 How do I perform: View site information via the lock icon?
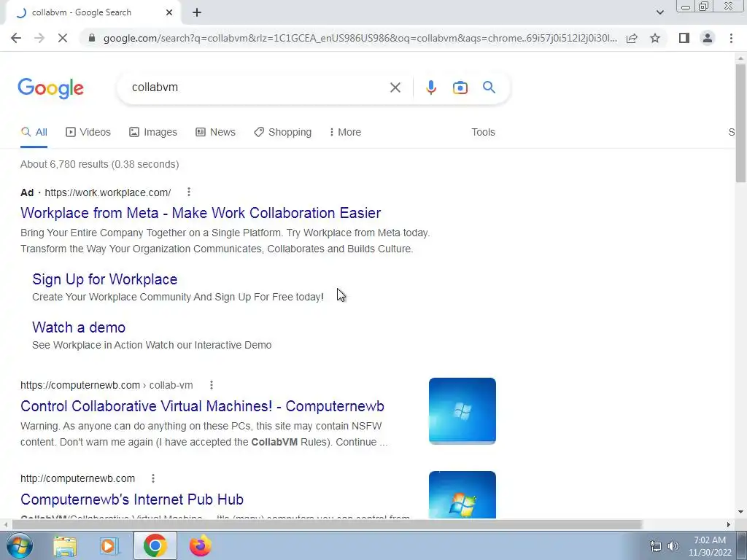(92, 38)
